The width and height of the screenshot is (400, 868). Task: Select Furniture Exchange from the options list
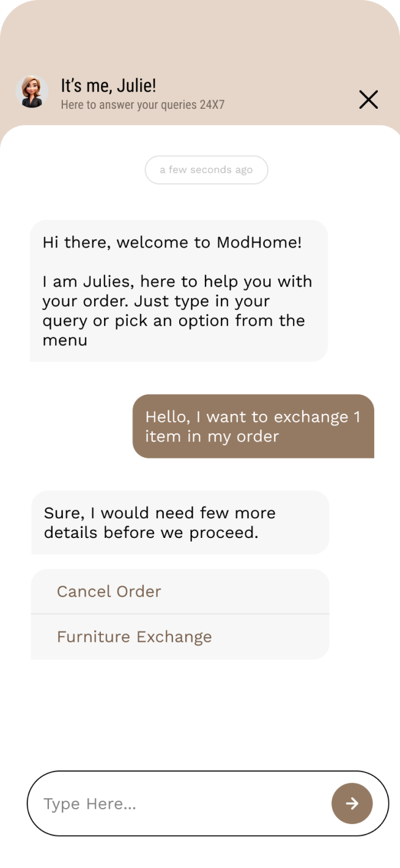134,636
